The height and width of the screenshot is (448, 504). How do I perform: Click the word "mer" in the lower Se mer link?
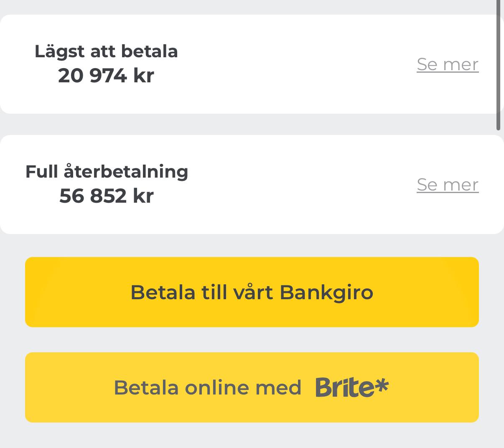tap(461, 185)
